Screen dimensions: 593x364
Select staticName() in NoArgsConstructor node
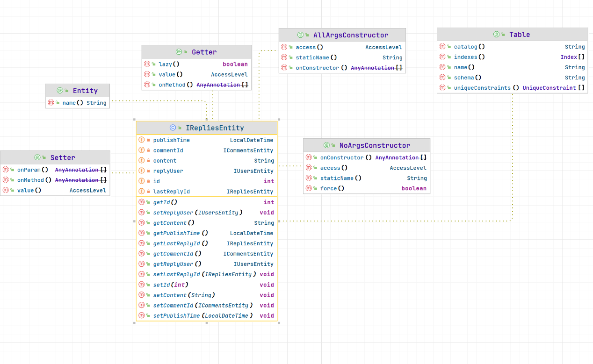click(367, 178)
